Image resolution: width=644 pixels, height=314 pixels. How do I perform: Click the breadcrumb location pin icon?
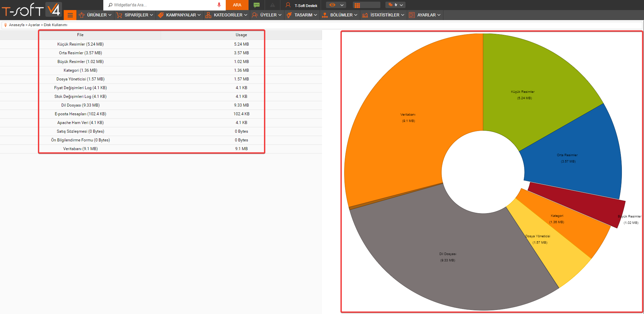tap(5, 25)
